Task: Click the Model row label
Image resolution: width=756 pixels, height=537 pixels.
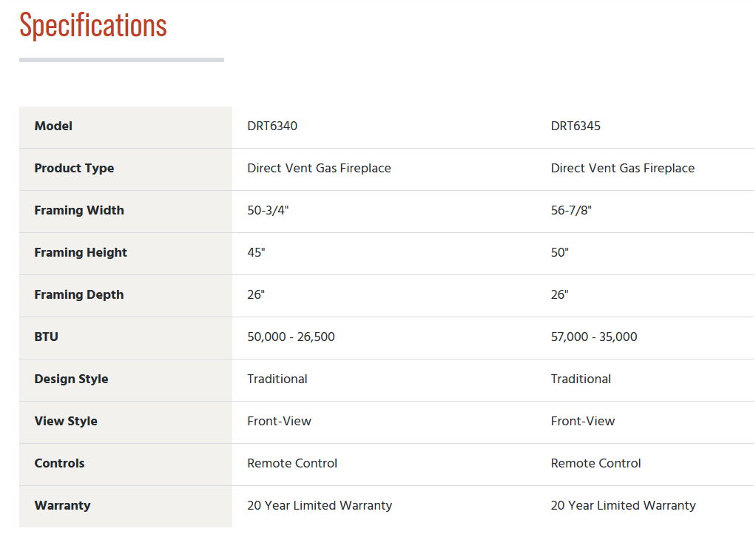Action: [53, 126]
